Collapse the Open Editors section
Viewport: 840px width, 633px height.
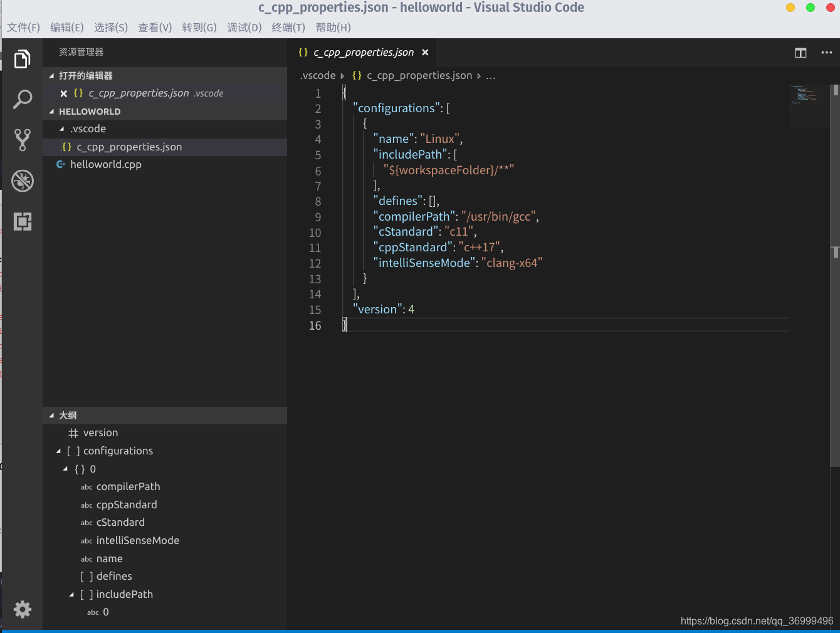click(x=51, y=76)
